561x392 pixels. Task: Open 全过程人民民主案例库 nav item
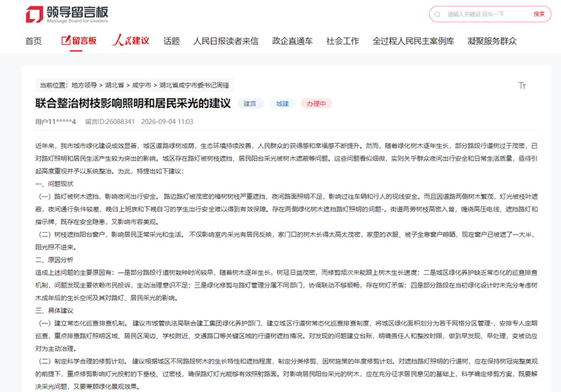[413, 41]
